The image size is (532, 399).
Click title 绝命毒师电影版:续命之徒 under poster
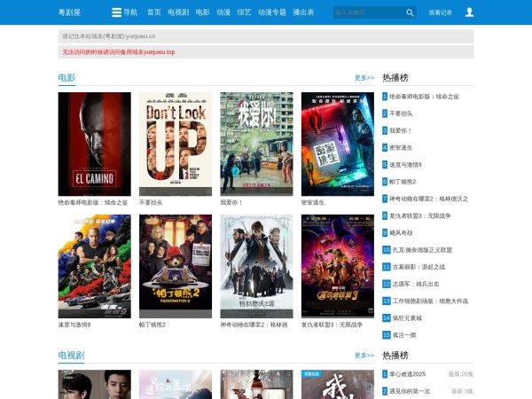pos(93,202)
